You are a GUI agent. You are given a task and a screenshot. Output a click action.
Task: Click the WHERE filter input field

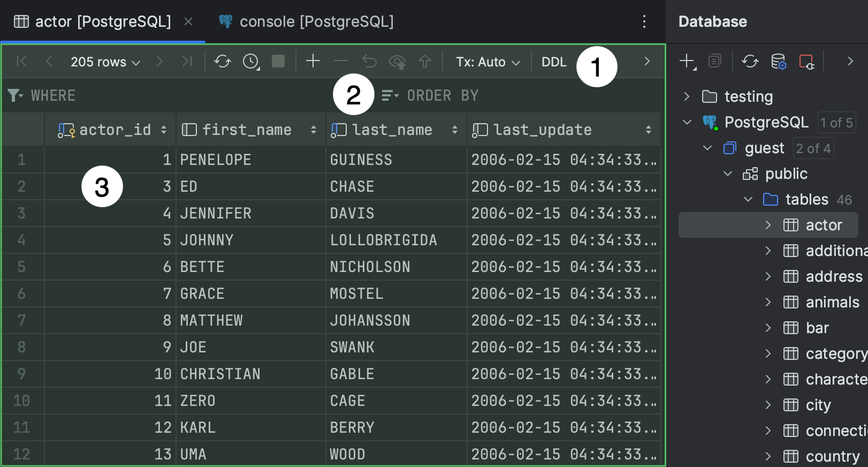coord(177,96)
